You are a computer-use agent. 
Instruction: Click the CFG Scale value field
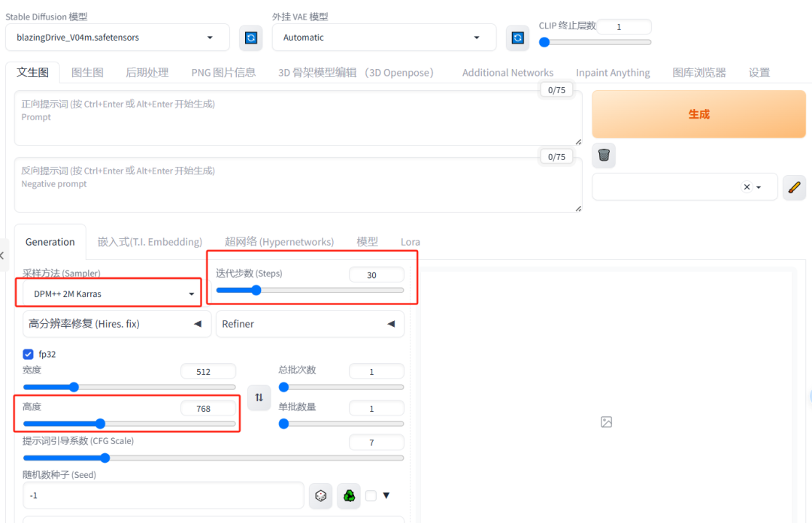377,442
